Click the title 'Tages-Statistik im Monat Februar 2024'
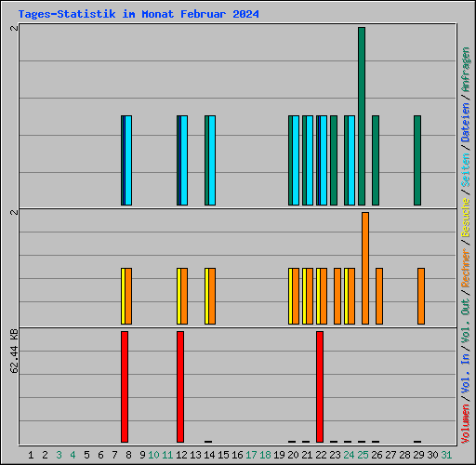Screen dimensions: 476x465 [x=139, y=14]
